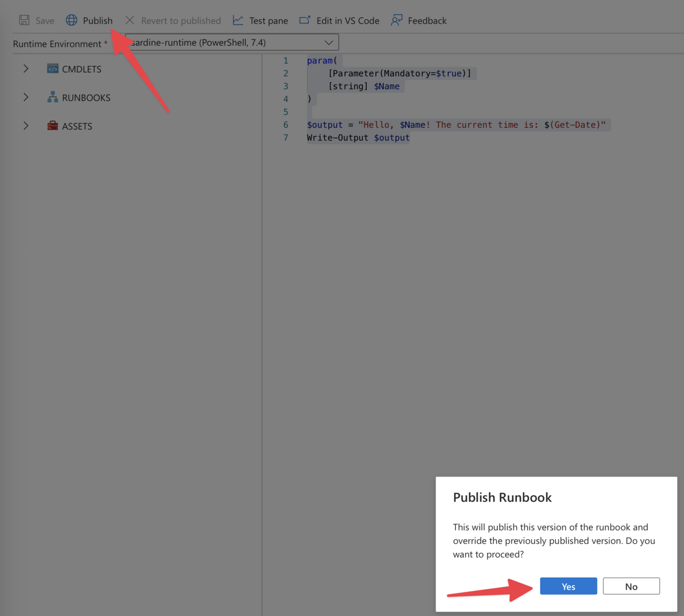Open the Feedback option
The height and width of the screenshot is (616, 684).
tap(427, 21)
